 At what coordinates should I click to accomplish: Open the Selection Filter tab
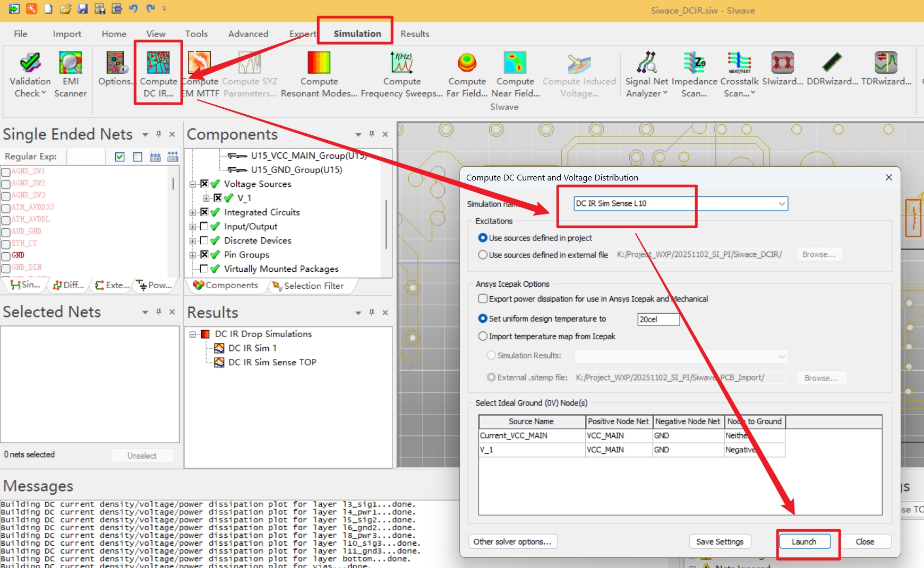pyautogui.click(x=308, y=286)
